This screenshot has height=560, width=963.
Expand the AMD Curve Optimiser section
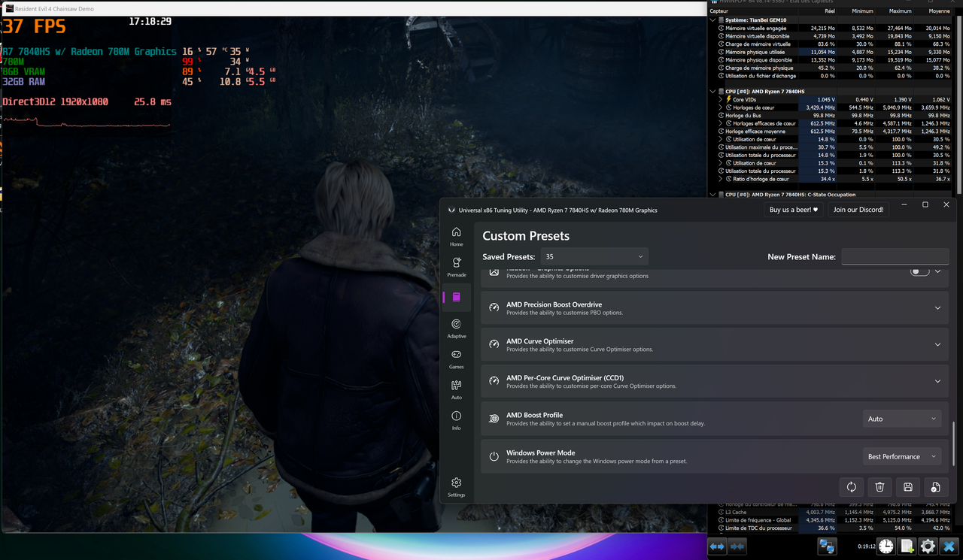point(937,344)
